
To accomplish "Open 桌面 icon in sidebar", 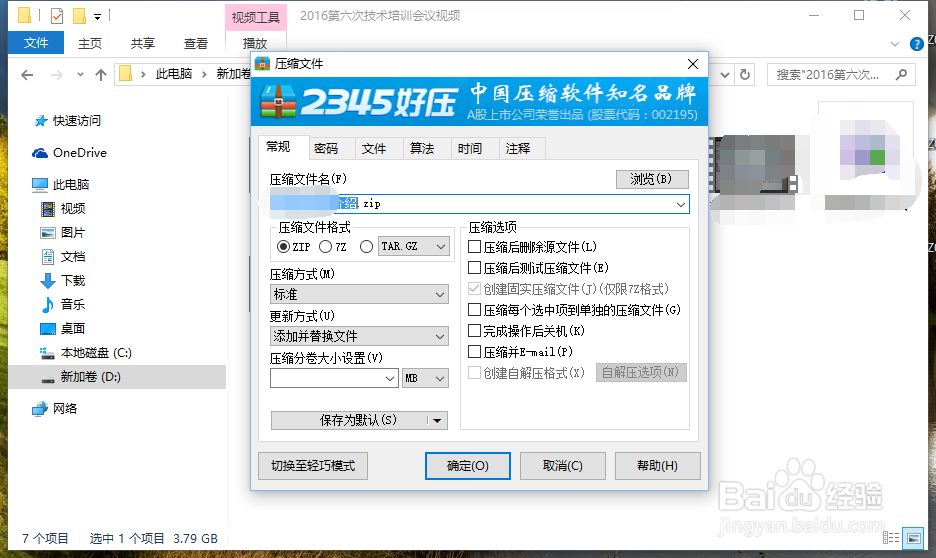I will coord(48,329).
